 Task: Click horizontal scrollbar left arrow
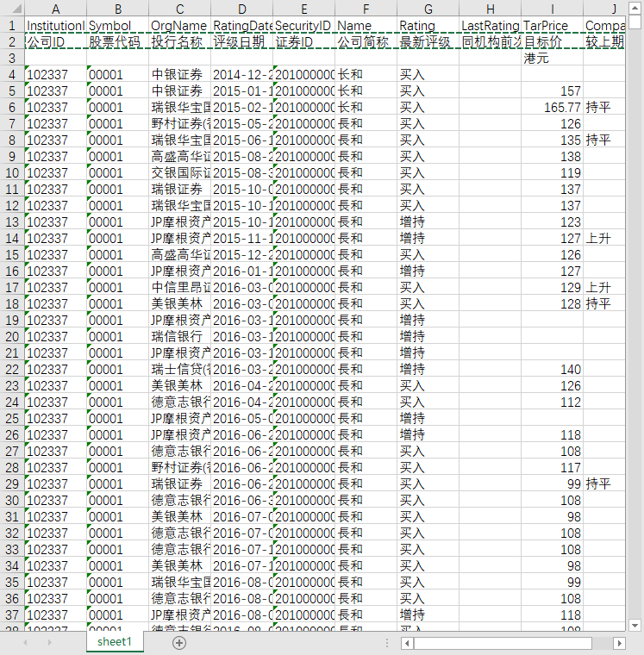(407, 643)
